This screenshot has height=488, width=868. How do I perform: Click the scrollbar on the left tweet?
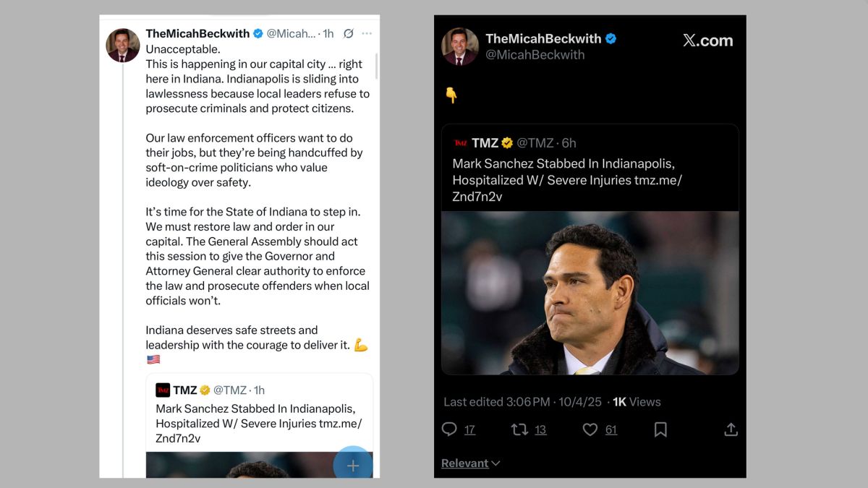[x=376, y=67]
